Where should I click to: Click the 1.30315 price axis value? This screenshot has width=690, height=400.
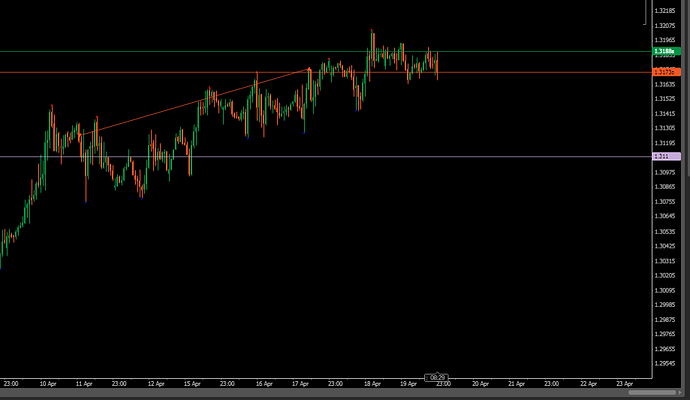click(665, 261)
